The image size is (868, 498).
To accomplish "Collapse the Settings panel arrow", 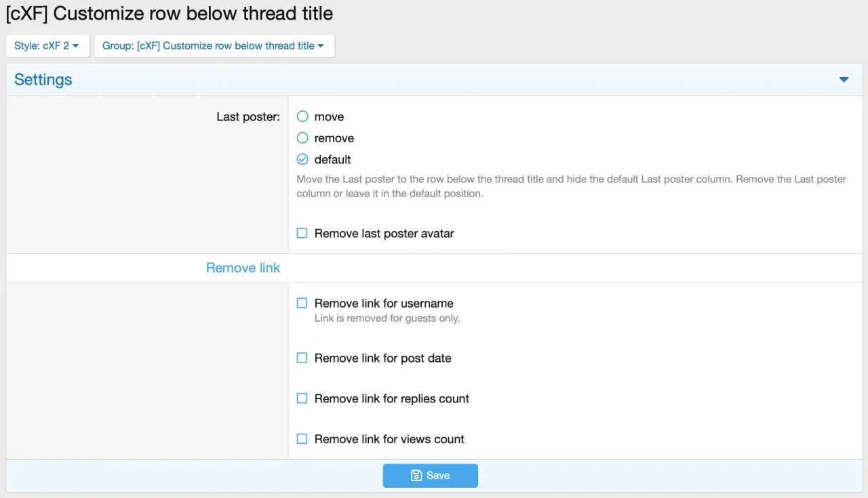I will click(x=844, y=80).
